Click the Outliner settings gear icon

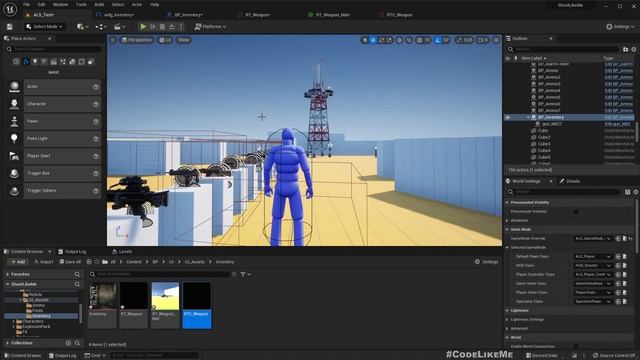click(634, 49)
